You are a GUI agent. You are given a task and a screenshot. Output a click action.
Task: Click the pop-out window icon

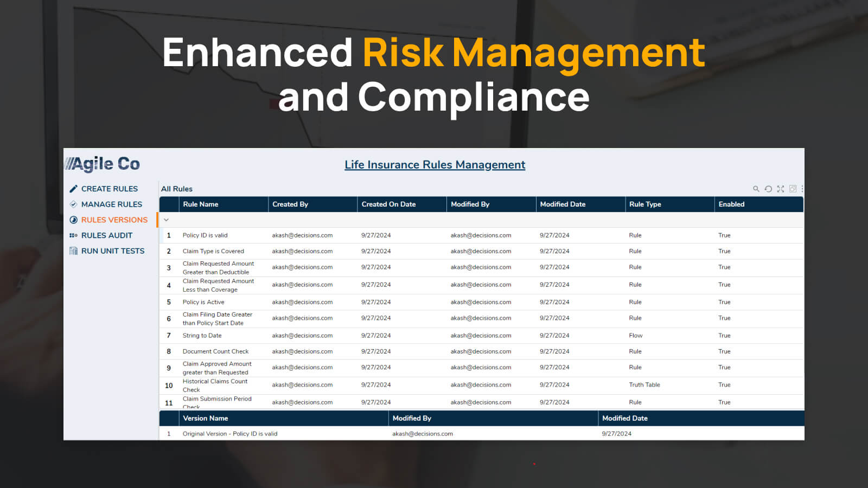[793, 189]
